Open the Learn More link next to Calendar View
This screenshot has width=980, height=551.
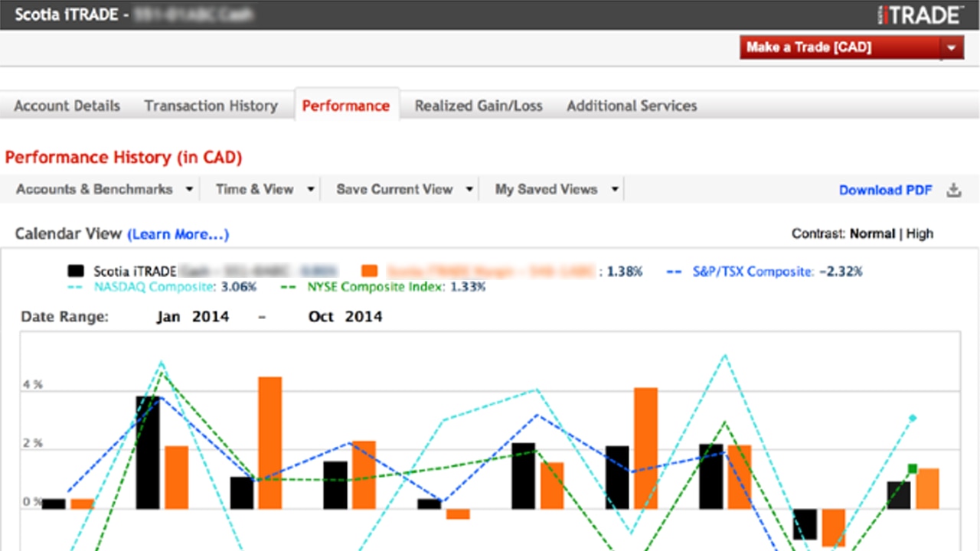178,234
